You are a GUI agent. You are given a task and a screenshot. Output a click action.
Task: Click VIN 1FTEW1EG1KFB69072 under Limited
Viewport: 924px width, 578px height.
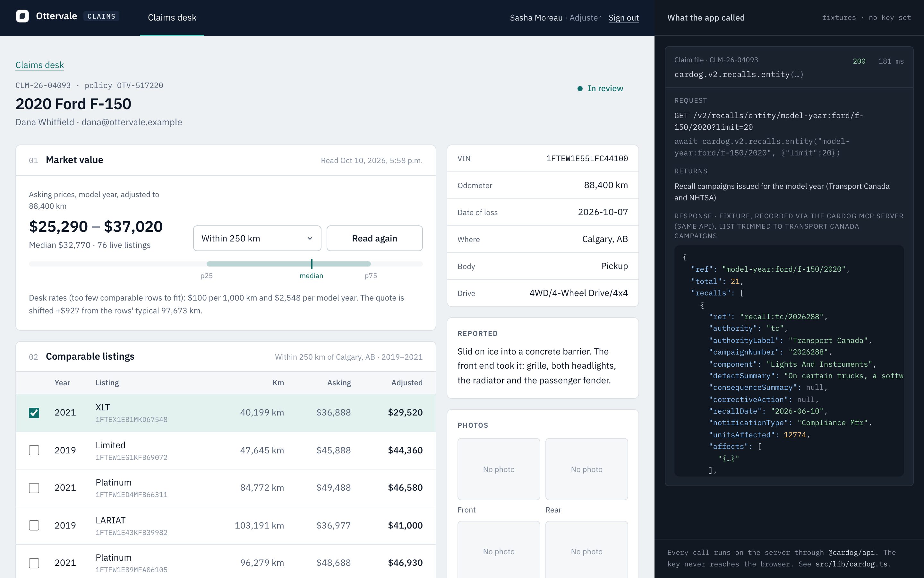coord(131,457)
